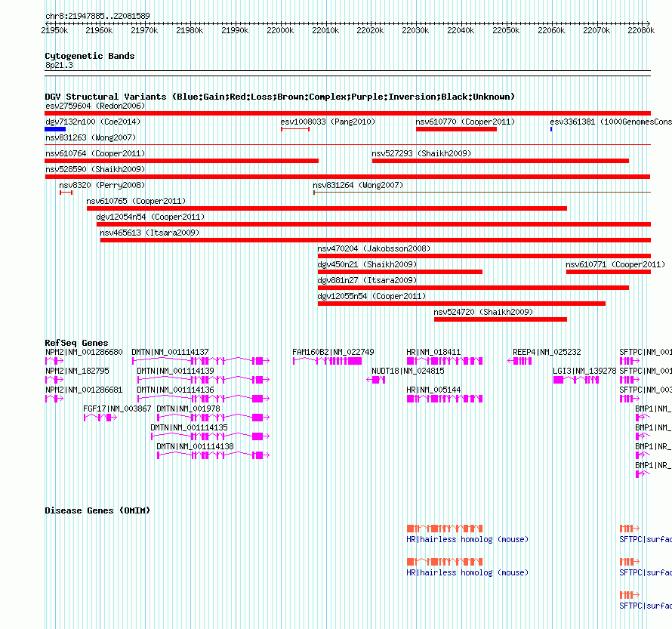The height and width of the screenshot is (629, 672).
Task: Click the DMTN|NM_001114136 transcript model
Action: click(204, 399)
